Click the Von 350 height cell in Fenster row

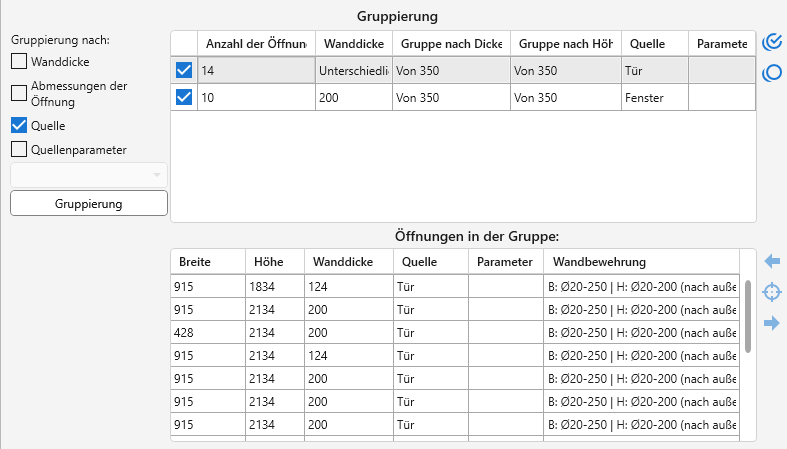[x=566, y=97]
